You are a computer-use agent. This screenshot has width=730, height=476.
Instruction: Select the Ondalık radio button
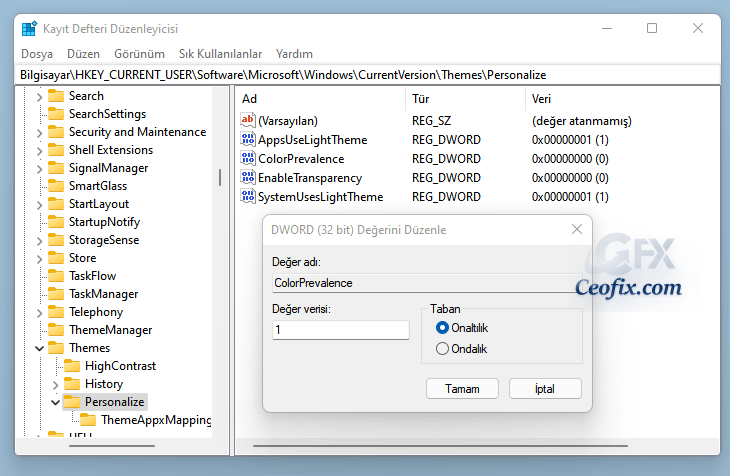click(442, 348)
